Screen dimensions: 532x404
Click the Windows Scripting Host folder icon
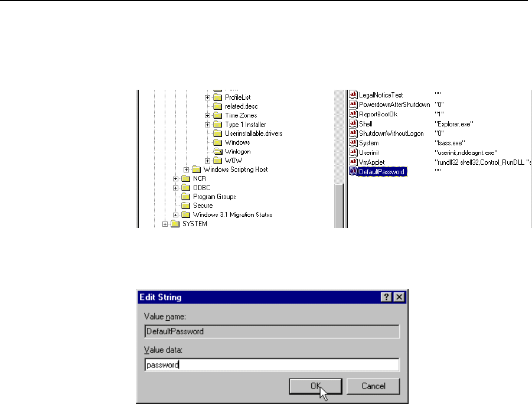196,170
